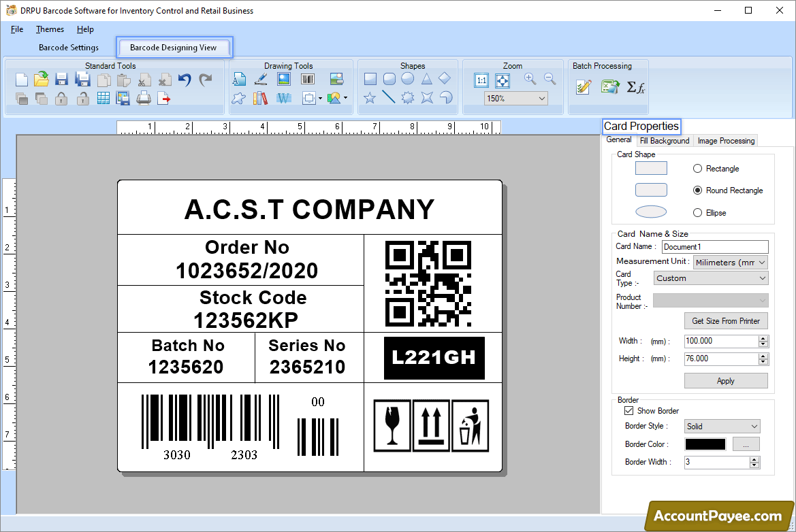Expand the shapes image tool dropdown arrow
Image resolution: width=796 pixels, height=532 pixels.
[346, 98]
